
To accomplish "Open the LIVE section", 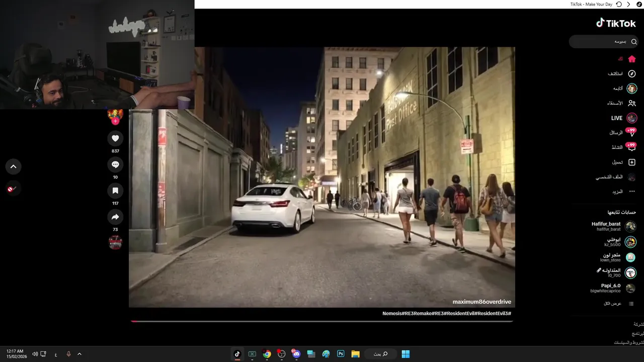I will [x=624, y=118].
